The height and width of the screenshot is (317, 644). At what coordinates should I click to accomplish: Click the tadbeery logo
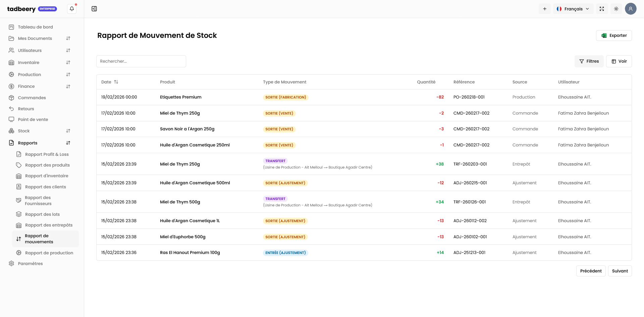(x=21, y=9)
